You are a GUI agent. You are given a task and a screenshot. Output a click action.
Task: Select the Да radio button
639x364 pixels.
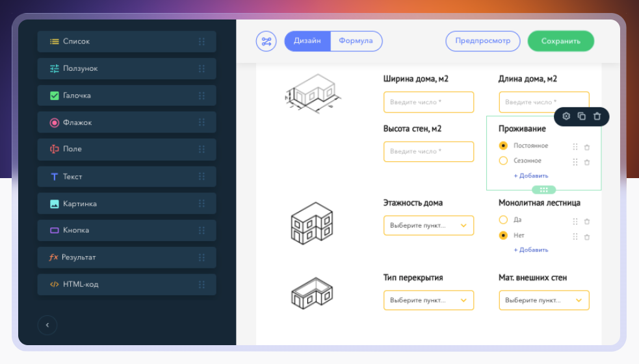coord(503,220)
